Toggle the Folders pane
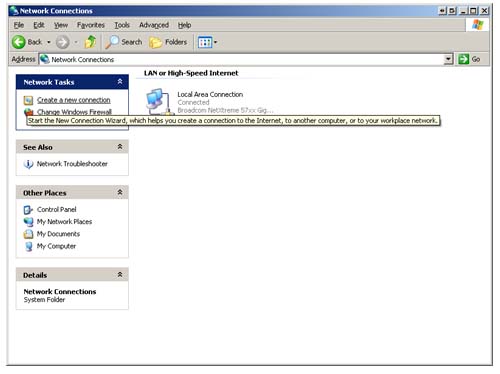This screenshot has height=374, width=500. pyautogui.click(x=168, y=42)
